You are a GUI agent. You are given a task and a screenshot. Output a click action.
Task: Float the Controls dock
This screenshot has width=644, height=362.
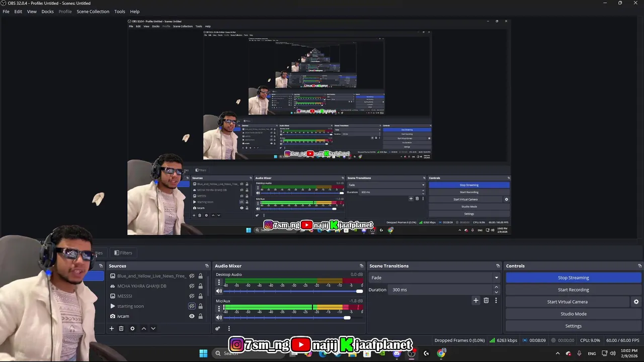(x=639, y=266)
